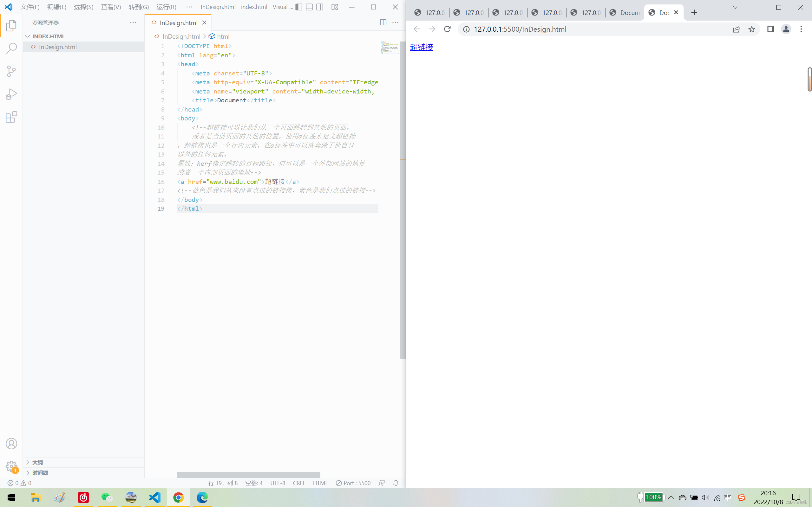The image size is (812, 507).
Task: Open the Accounts icon in activity bar
Action: point(11,444)
